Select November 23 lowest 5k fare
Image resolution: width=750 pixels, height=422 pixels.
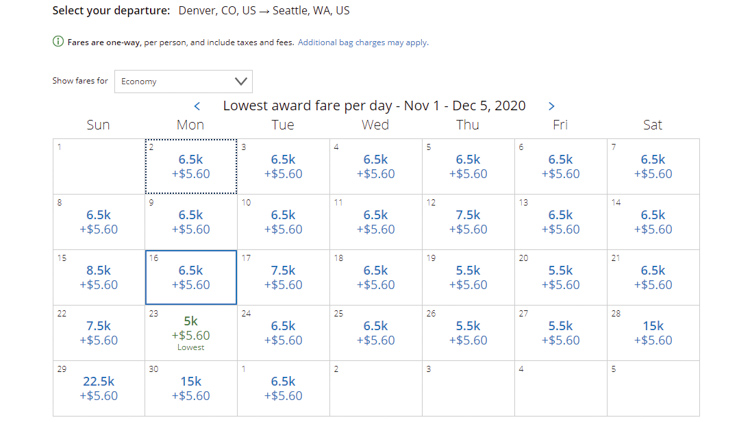pos(191,333)
